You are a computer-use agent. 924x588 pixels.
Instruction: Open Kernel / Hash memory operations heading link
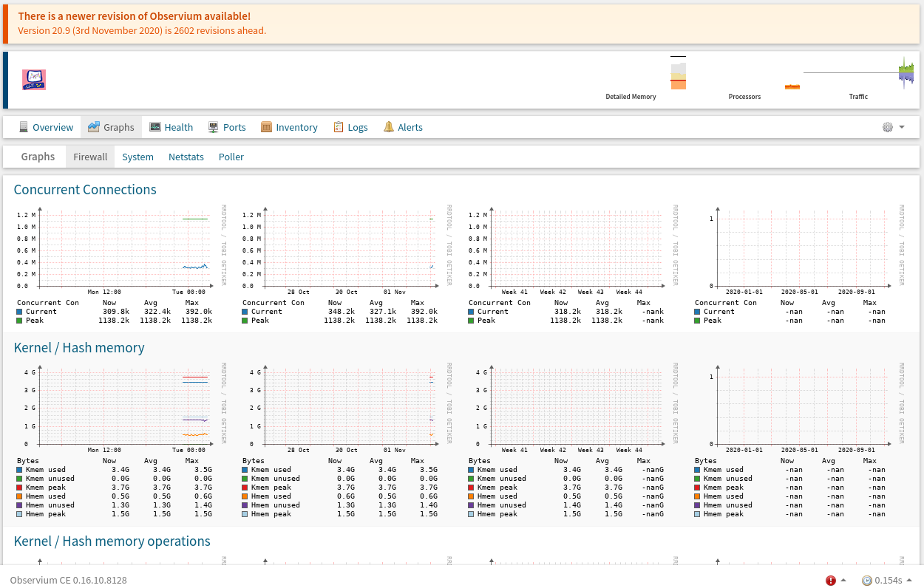(112, 541)
